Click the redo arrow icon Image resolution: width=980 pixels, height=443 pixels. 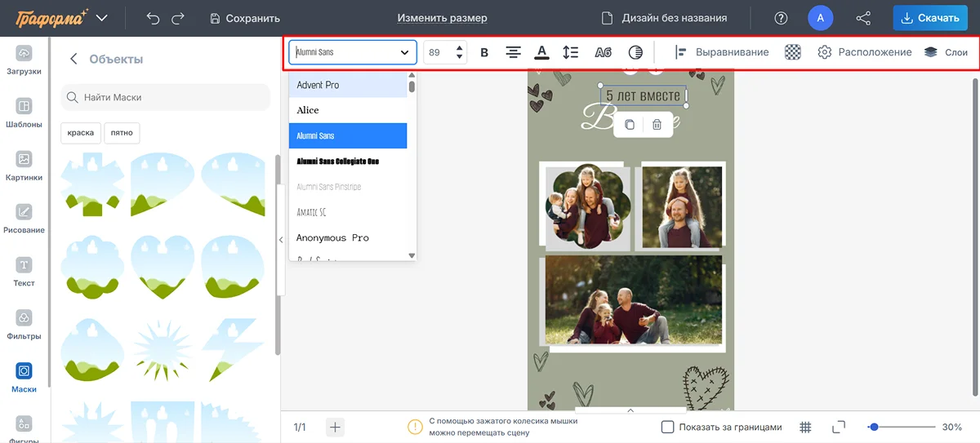click(x=178, y=18)
